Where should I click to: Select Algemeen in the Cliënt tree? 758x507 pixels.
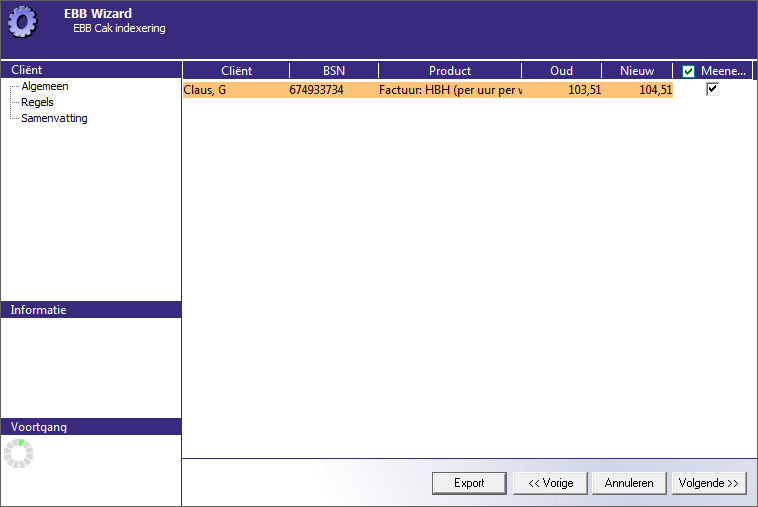click(x=44, y=86)
